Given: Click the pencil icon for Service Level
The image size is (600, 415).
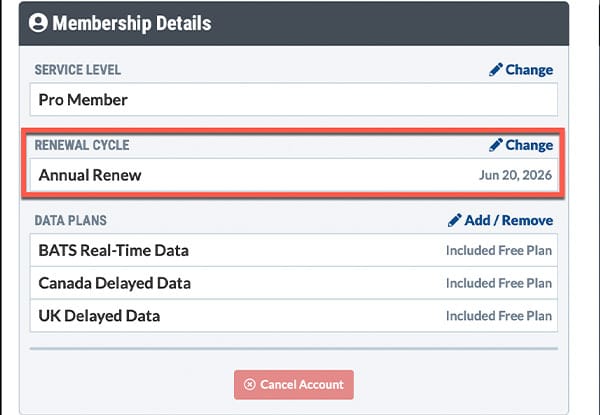Looking at the screenshot, I should click(x=496, y=70).
